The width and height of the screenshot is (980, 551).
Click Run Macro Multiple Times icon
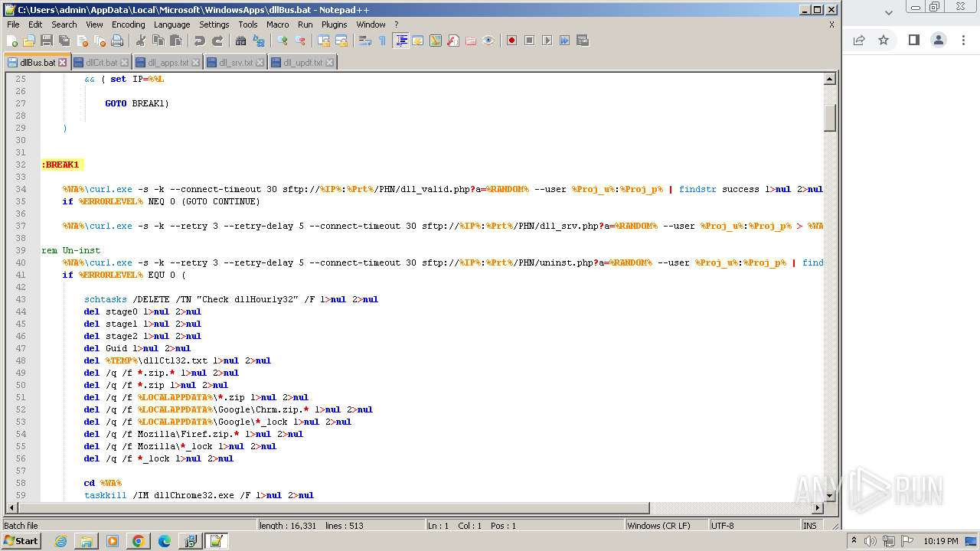coord(564,41)
